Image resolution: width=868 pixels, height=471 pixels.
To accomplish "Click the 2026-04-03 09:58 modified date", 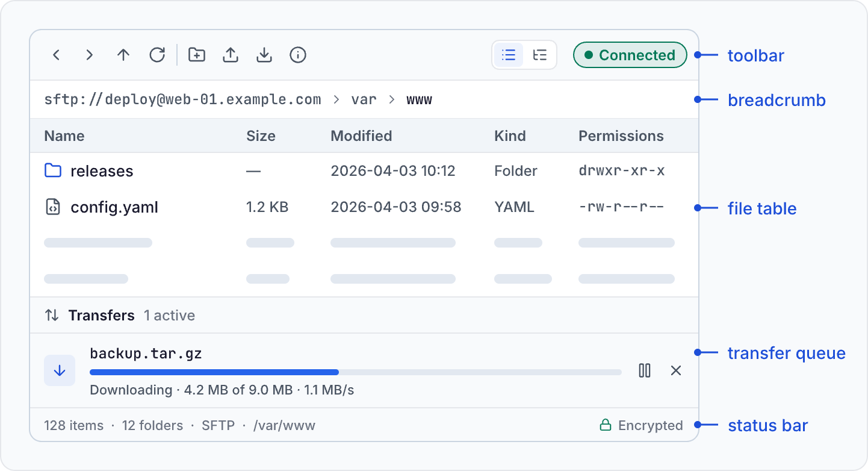I will point(396,207).
